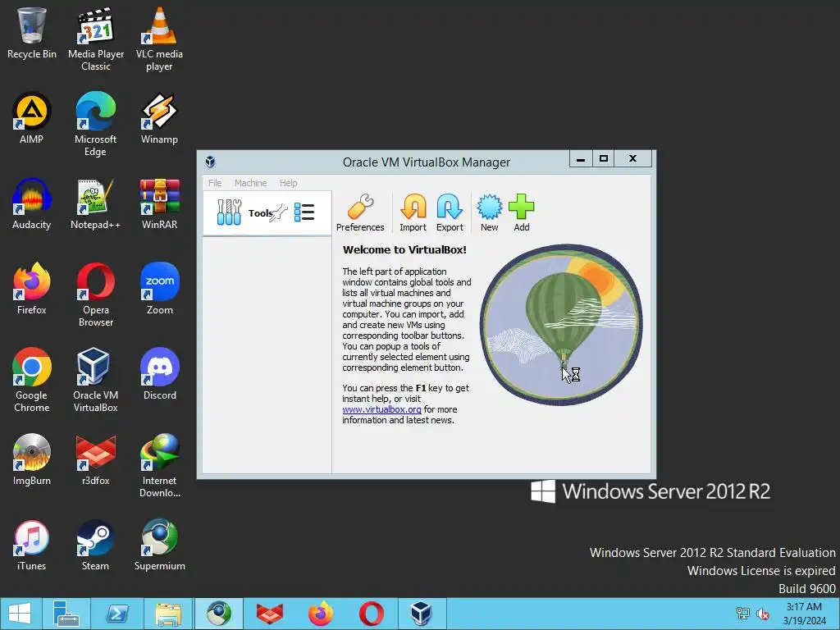Select Media Player Classic desktop icon
This screenshot has height=630, width=840.
pyautogui.click(x=96, y=39)
